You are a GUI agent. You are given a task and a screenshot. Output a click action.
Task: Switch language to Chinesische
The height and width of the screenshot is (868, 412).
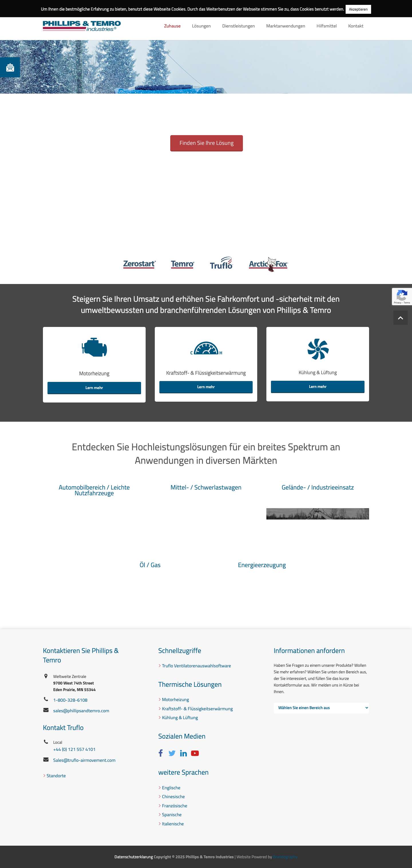tap(173, 796)
